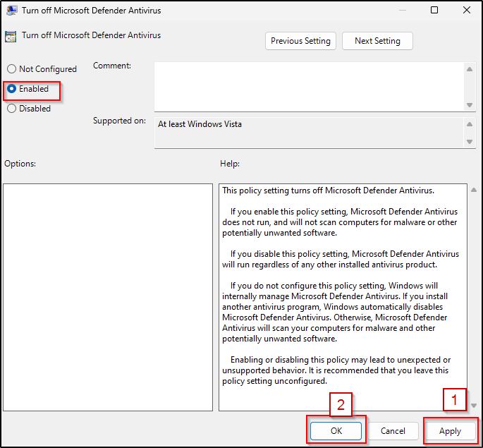Jump to the Next Setting

(x=377, y=41)
